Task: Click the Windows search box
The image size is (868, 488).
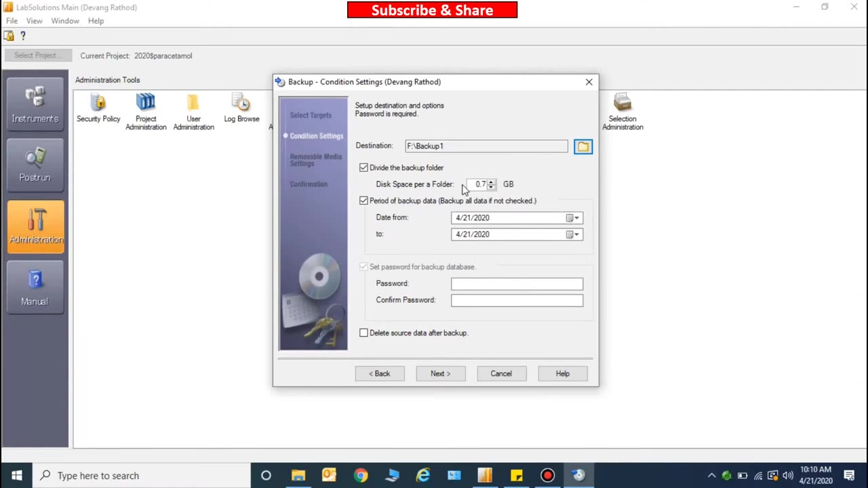Action: tap(142, 475)
